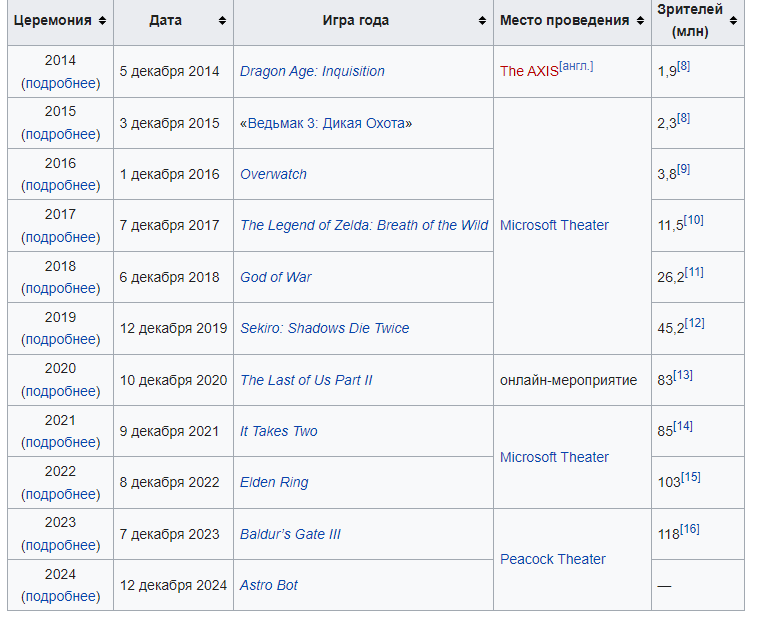Select the date cell 10 декабря 2020
The width and height of the screenshot is (757, 626).
pos(173,380)
